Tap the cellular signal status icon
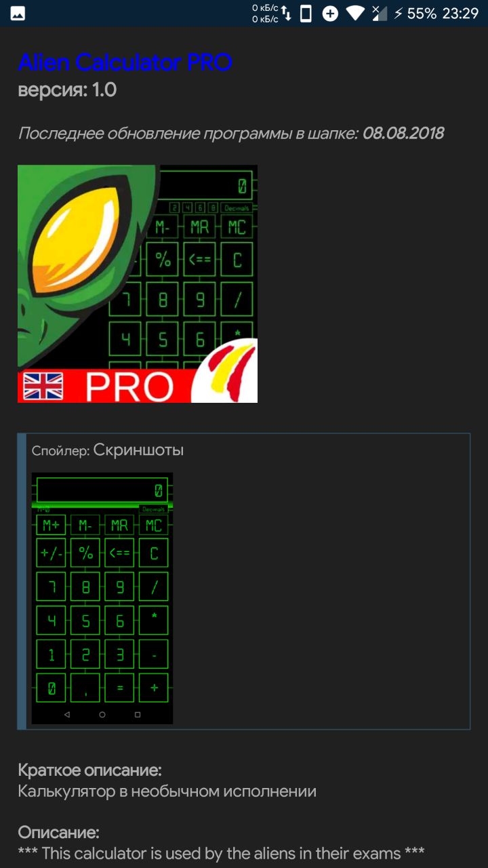This screenshot has height=868, width=488. pos(380,14)
